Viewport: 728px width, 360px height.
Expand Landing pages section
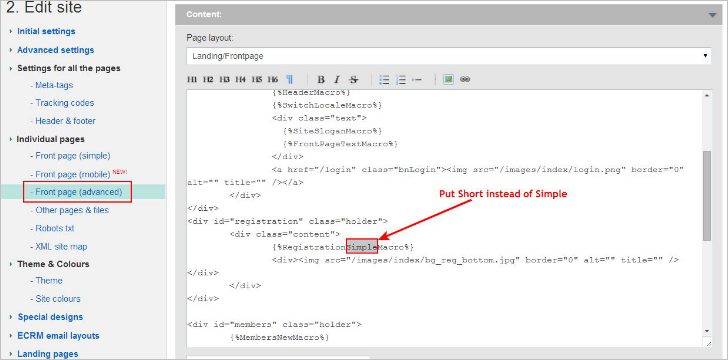coord(11,354)
